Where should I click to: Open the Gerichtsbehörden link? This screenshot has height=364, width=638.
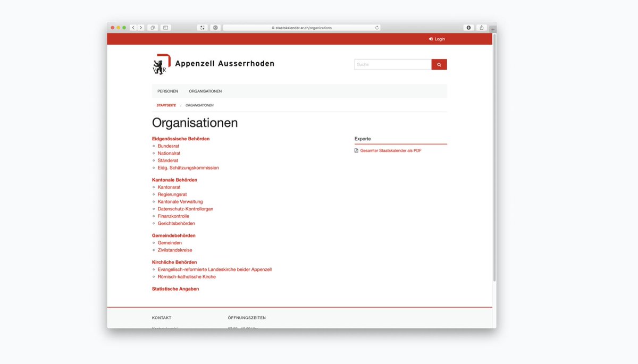[x=177, y=224]
